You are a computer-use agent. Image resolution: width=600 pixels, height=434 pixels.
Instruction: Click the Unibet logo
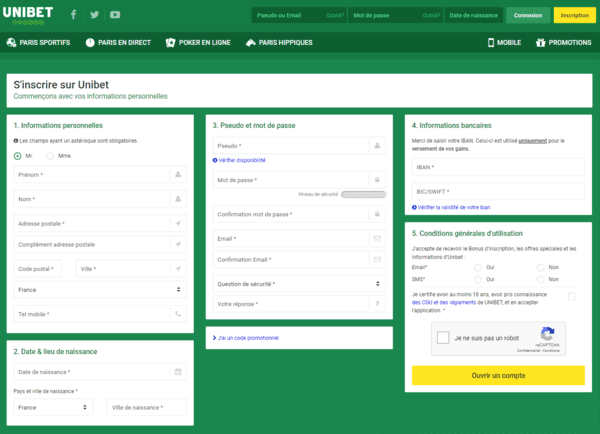28,15
